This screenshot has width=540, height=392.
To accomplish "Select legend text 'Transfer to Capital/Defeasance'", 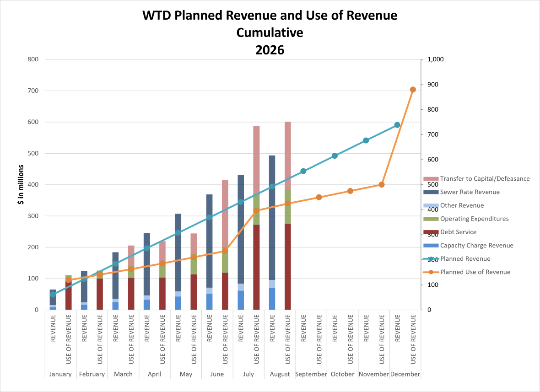I will point(485,179).
